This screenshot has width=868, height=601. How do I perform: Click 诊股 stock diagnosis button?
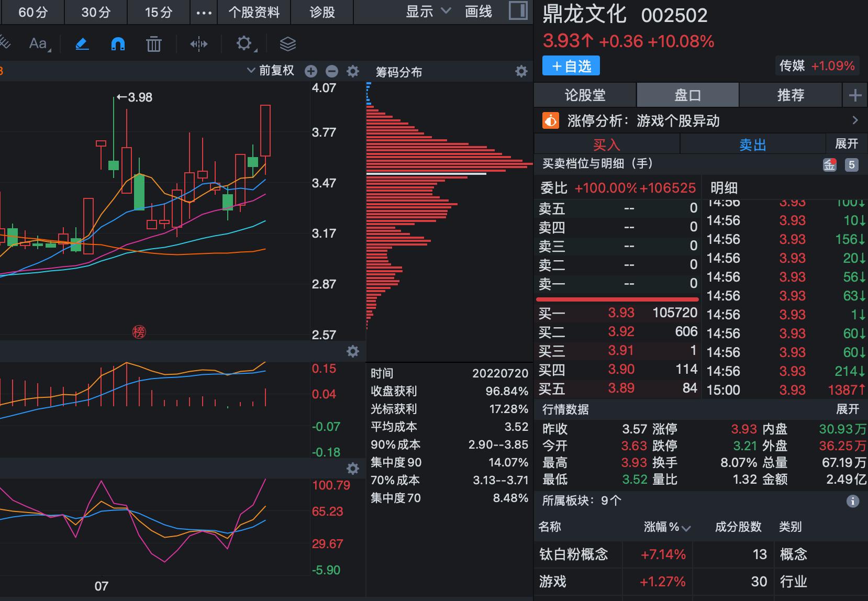tap(322, 13)
